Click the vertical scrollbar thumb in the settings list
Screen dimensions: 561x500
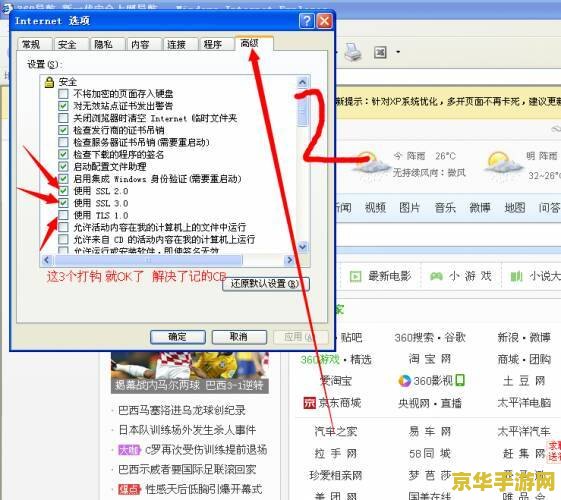(303, 108)
